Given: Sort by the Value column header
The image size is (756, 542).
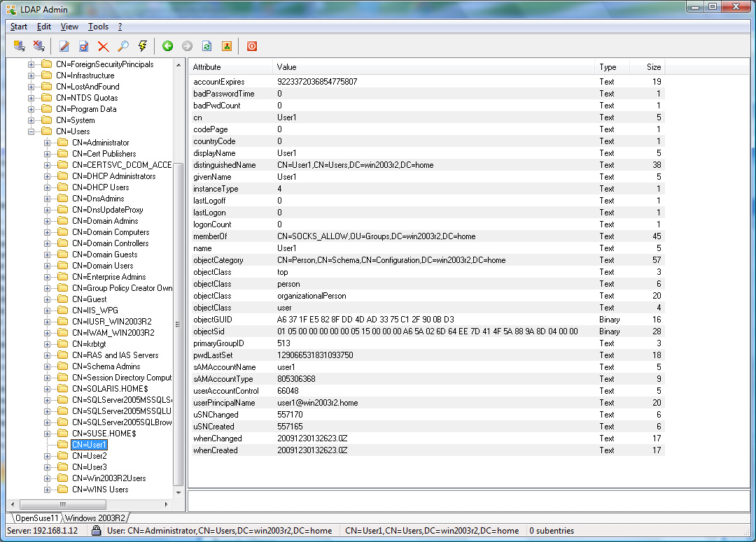Looking at the screenshot, I should (x=433, y=67).
